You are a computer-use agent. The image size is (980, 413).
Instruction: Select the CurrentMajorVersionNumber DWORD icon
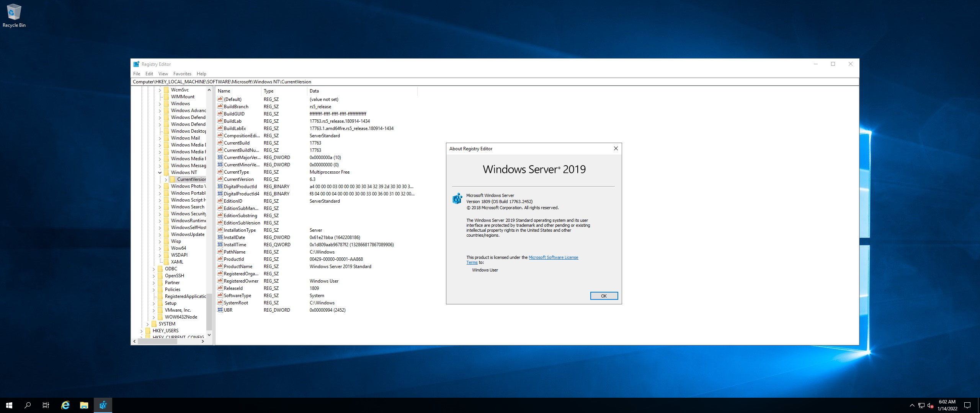[220, 157]
